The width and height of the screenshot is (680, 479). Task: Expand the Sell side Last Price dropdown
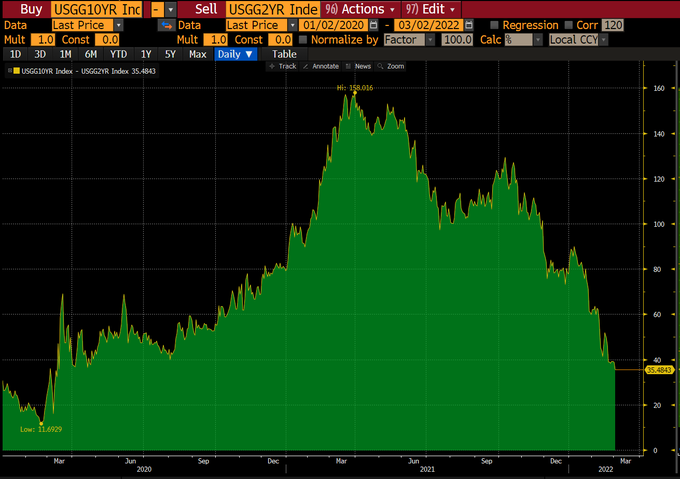(x=293, y=25)
